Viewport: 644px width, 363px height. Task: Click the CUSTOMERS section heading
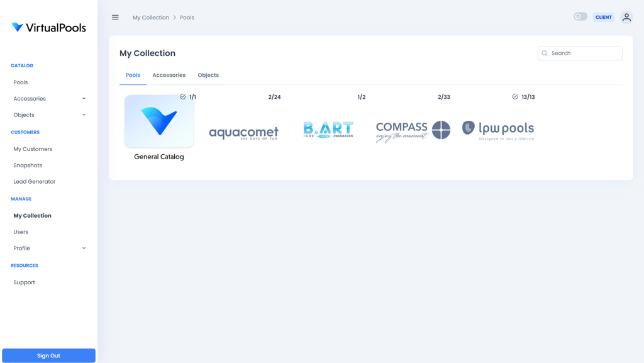[25, 132]
